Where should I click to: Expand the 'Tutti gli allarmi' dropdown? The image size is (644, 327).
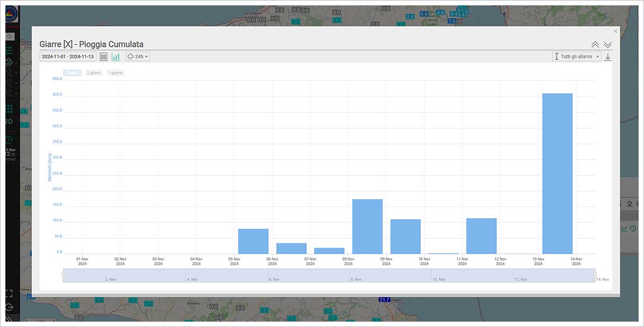(x=577, y=56)
